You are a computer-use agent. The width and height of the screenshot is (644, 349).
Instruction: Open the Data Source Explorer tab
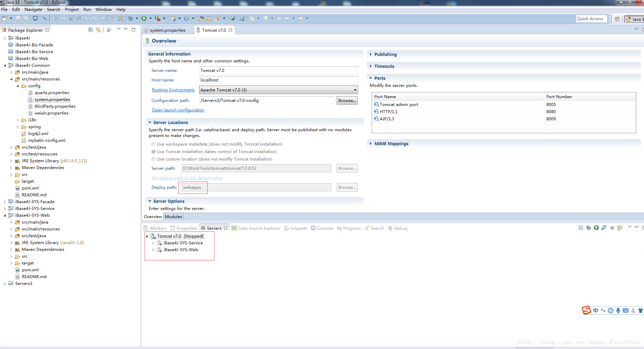point(256,228)
